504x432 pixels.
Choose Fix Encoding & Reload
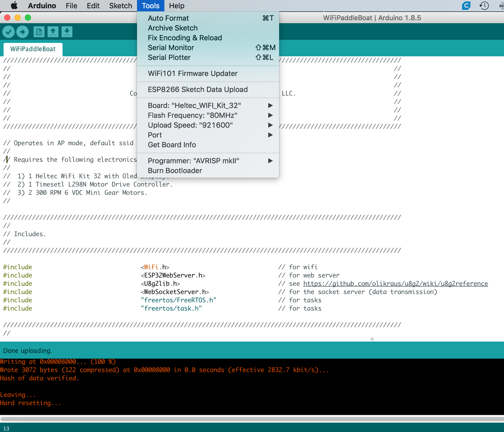point(208,38)
